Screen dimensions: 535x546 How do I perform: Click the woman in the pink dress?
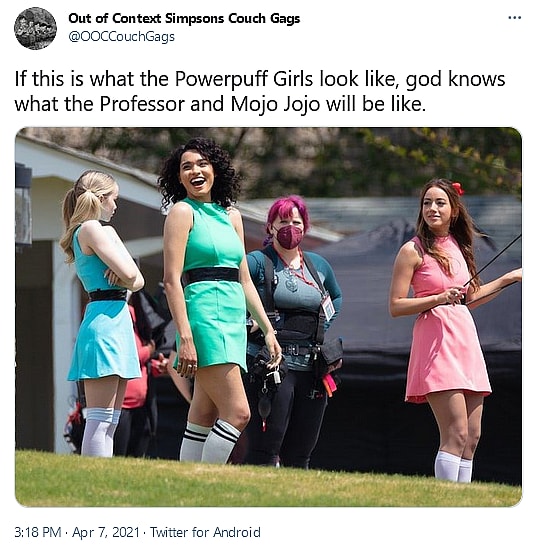449,327
